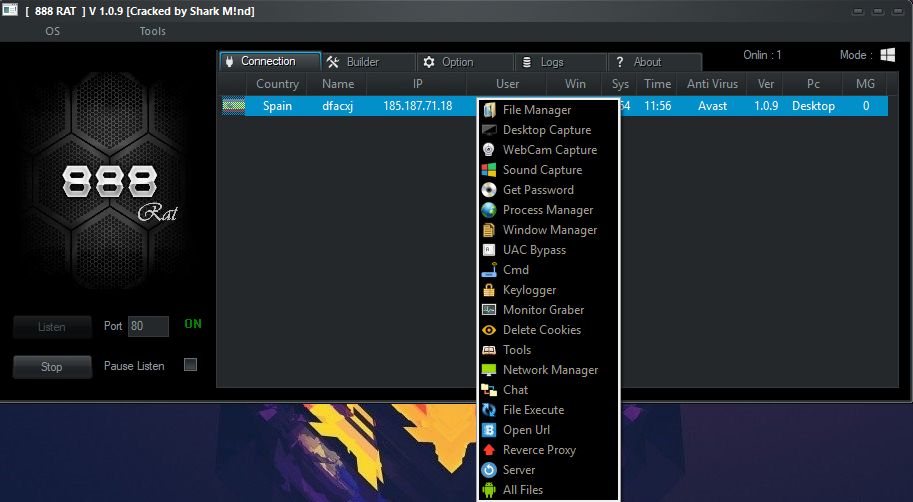The height and width of the screenshot is (502, 913).
Task: Focus the Port input field showing 80
Action: pos(148,326)
